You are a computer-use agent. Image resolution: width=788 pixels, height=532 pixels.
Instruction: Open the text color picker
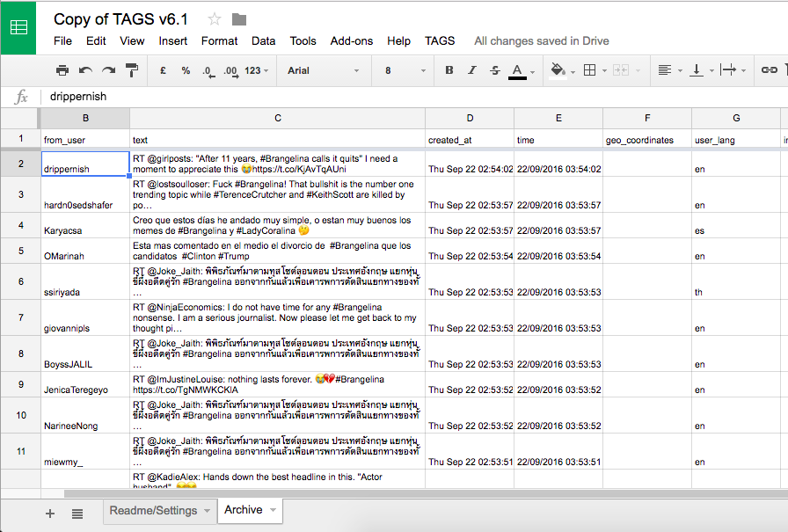pyautogui.click(x=517, y=71)
